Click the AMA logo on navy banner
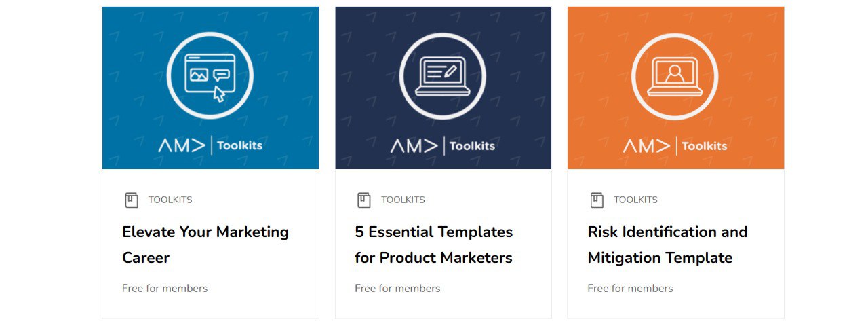868x326 pixels. pos(414,146)
